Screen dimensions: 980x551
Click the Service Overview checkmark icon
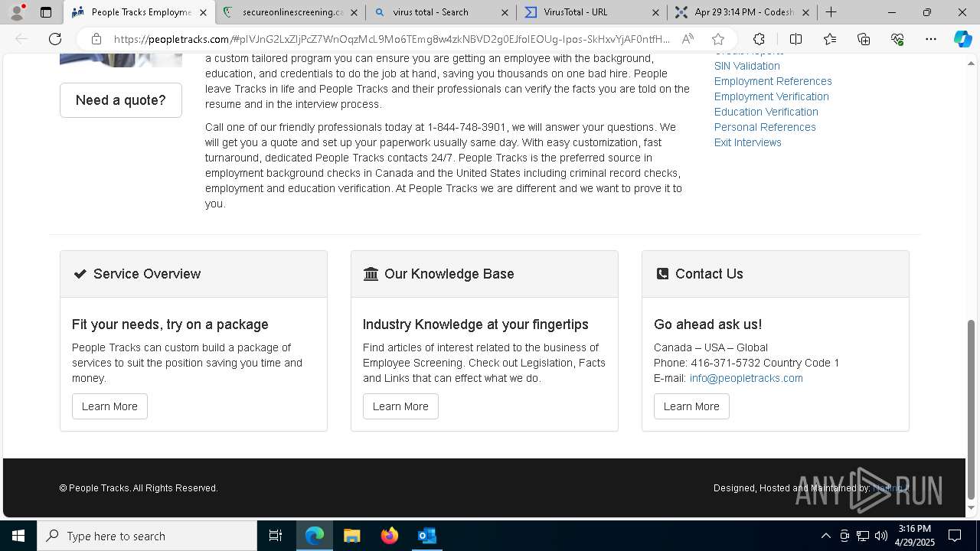80,274
